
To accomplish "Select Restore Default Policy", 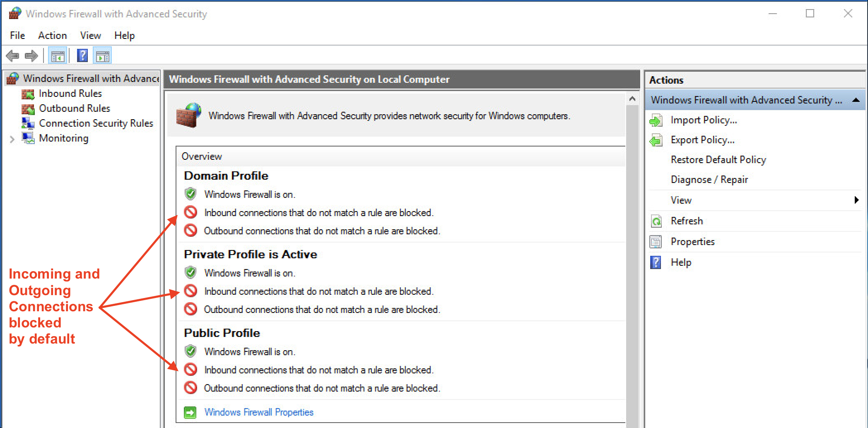I will coord(718,160).
